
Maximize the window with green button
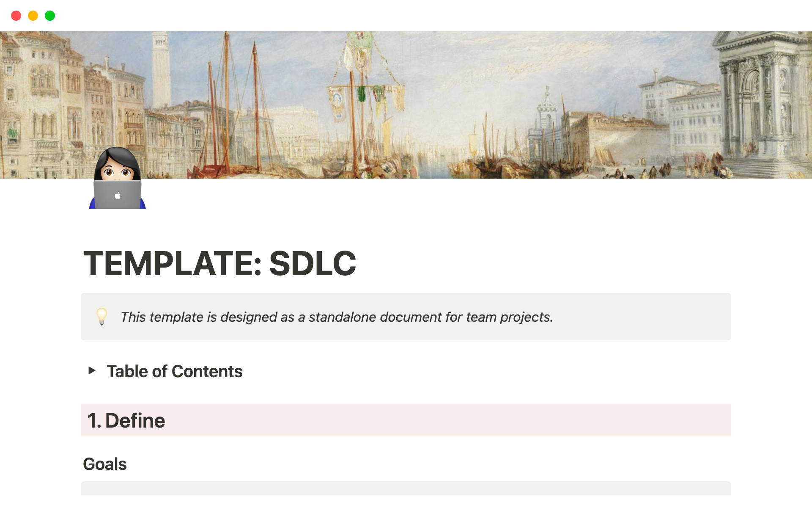(x=50, y=16)
